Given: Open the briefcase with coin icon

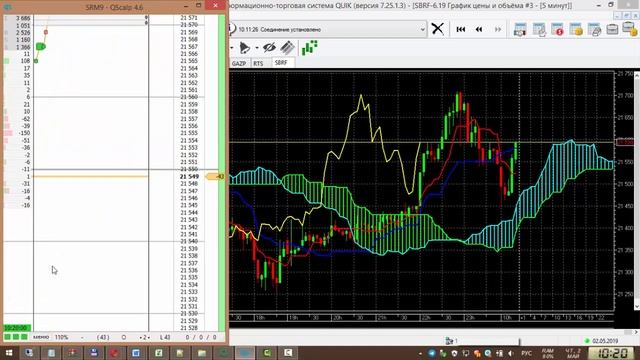Looking at the screenshot, I should pyautogui.click(x=629, y=29).
